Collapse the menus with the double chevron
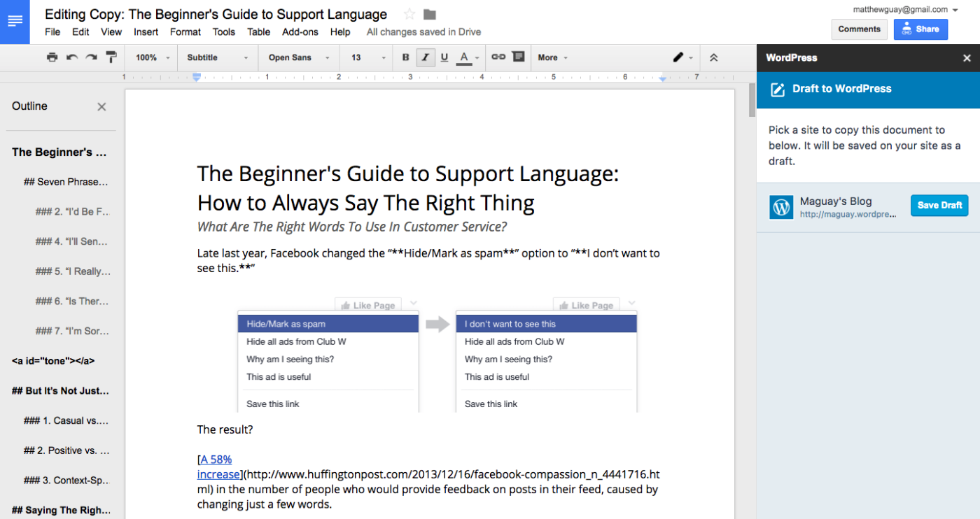980x519 pixels. pos(713,57)
